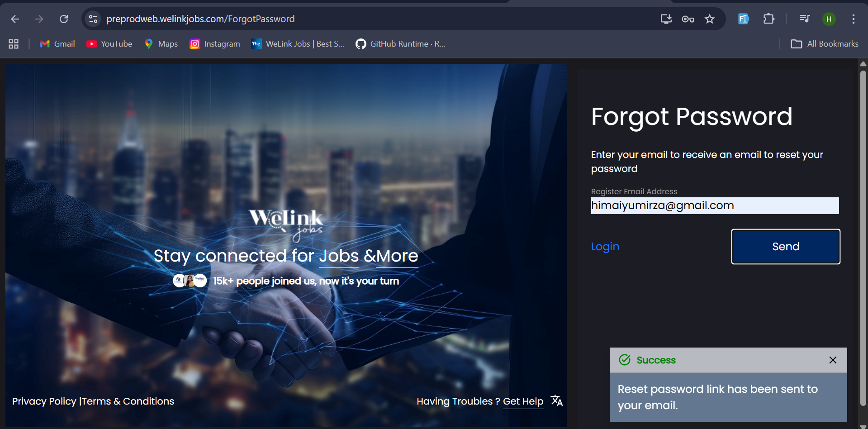Viewport: 868px width, 429px height.
Task: Click the Register Email Address field
Action: [x=715, y=205]
